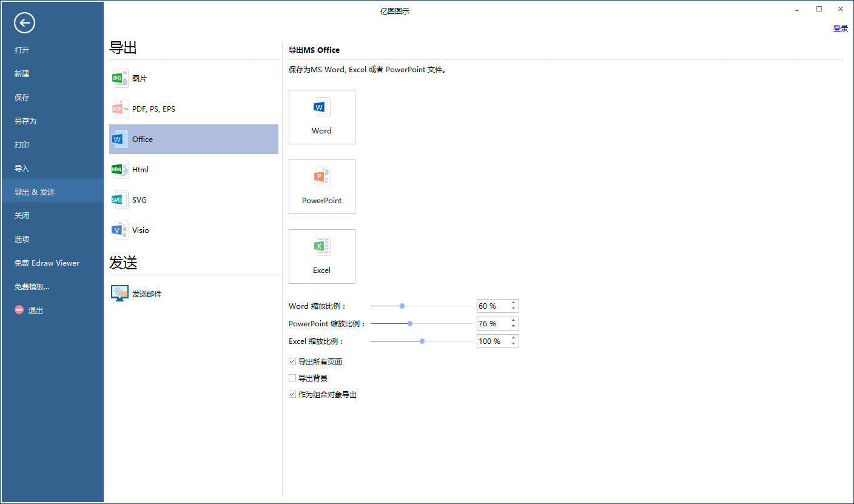The image size is (854, 504).
Task: Increase Word zoom ratio with up arrow
Action: (513, 303)
